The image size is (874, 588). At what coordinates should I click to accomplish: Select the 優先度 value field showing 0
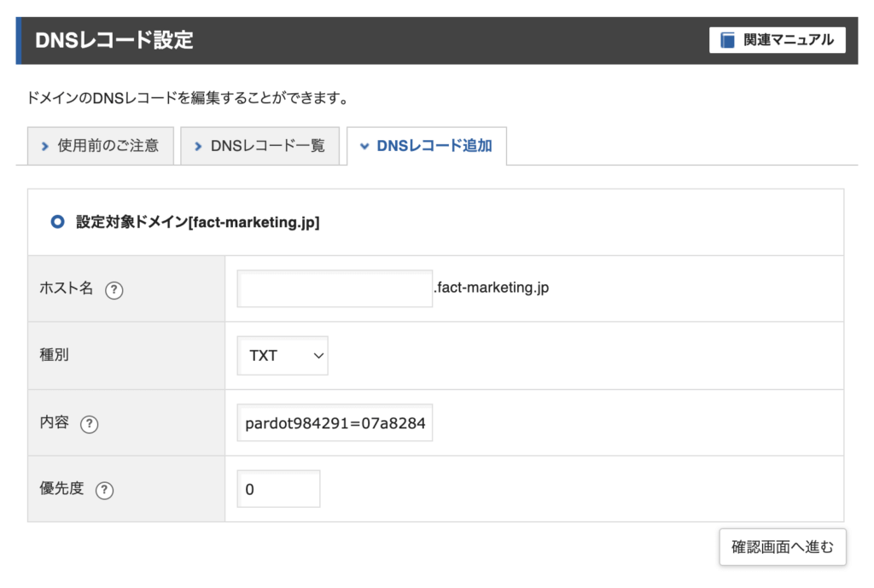coord(278,488)
